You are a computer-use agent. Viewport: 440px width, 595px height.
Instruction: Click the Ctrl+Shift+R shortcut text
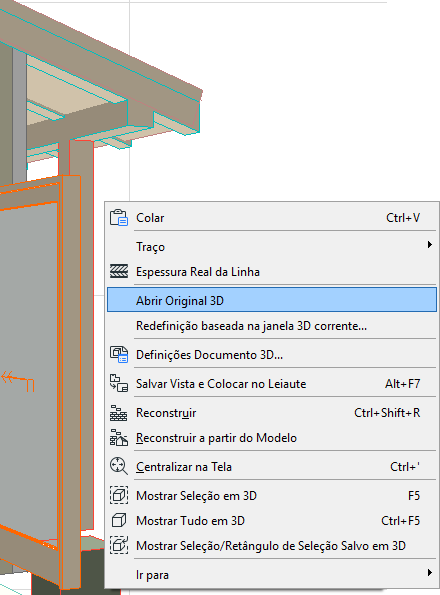(387, 412)
